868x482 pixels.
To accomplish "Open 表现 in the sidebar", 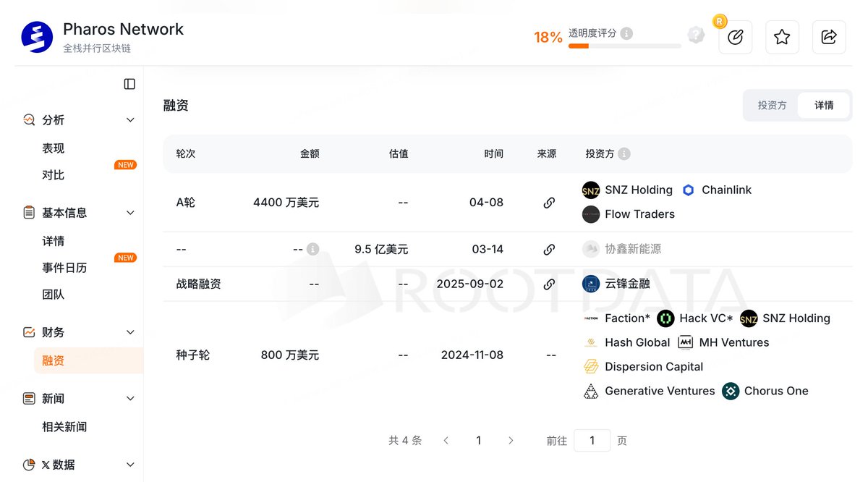I will pyautogui.click(x=54, y=148).
